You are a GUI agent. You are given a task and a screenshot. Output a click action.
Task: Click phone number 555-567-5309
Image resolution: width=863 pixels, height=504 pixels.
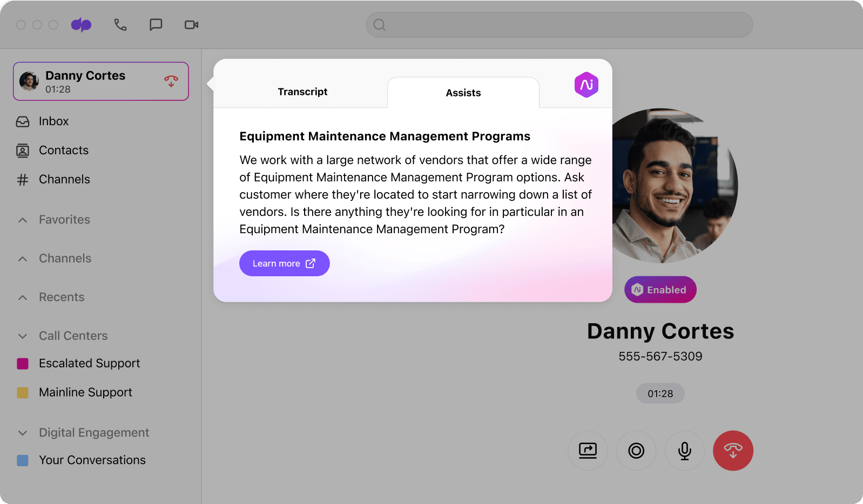pyautogui.click(x=660, y=357)
